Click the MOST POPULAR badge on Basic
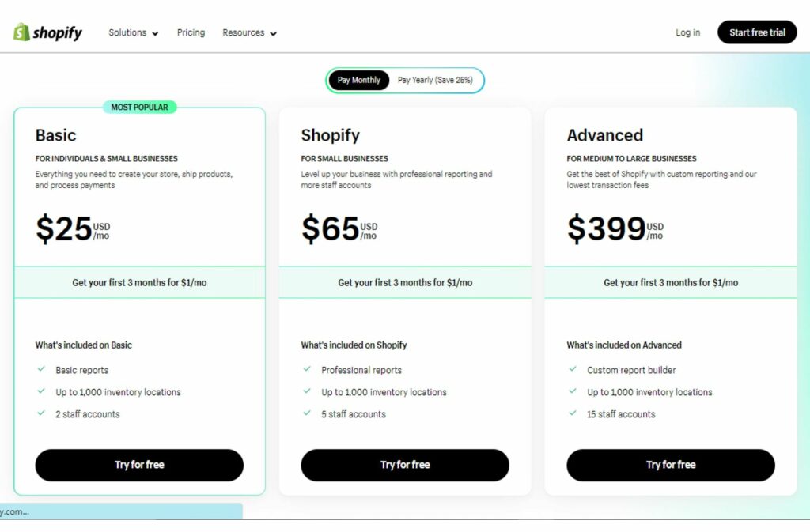 pyautogui.click(x=140, y=107)
